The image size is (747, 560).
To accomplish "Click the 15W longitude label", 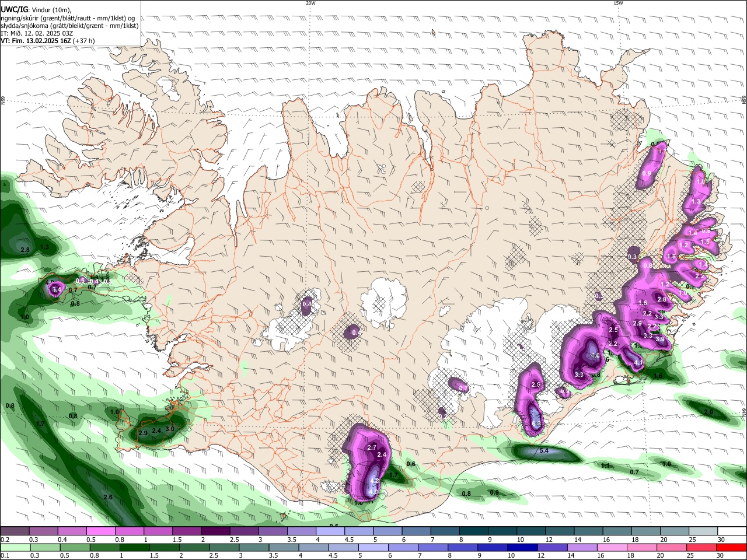I will click(618, 3).
